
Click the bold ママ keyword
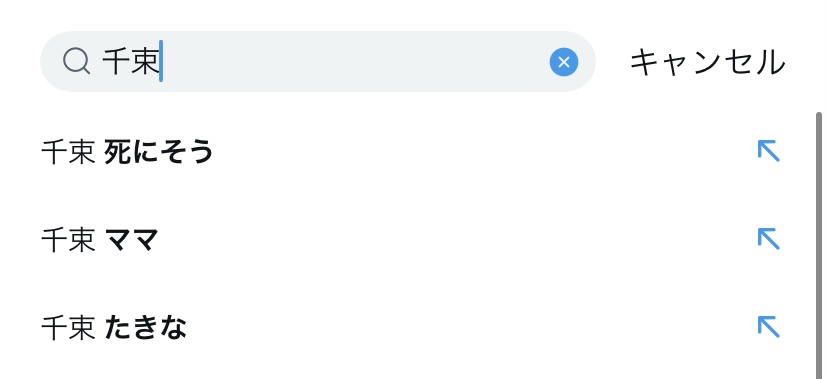click(x=131, y=240)
